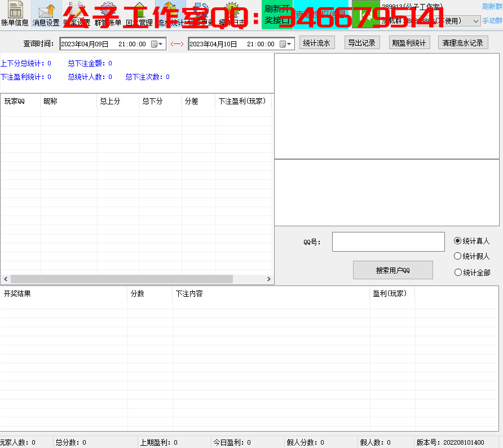Click the 分数 column header

click(150, 293)
